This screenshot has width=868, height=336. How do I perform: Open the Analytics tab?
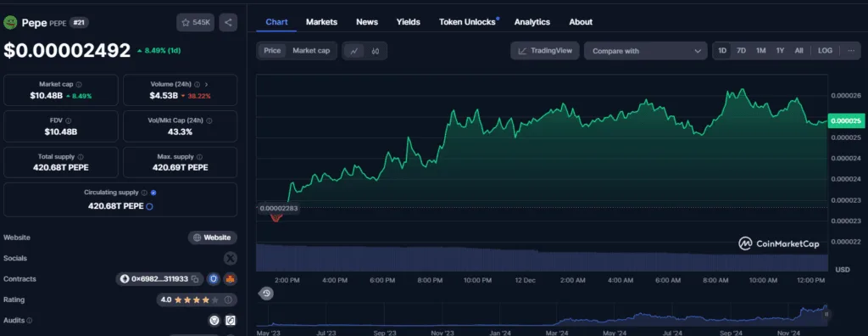click(532, 22)
